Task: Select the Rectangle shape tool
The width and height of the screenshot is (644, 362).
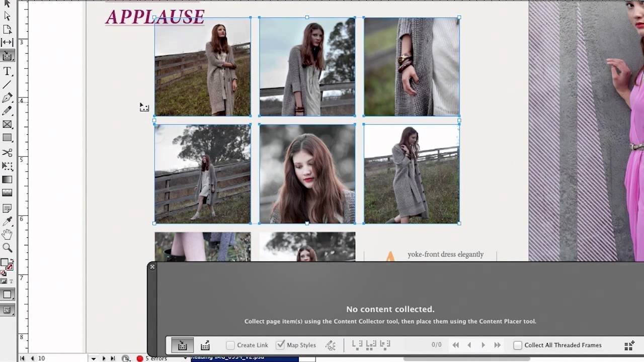Action: [7, 137]
